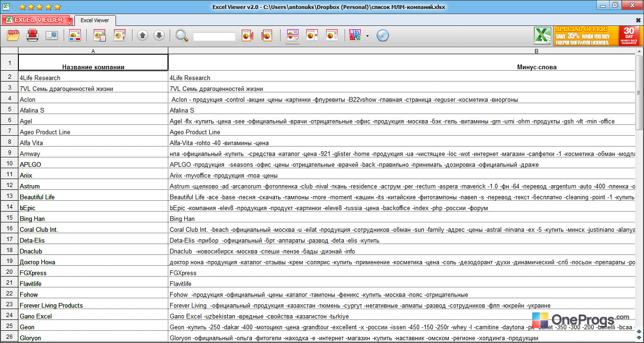Click the round down-arrow button
Image resolution: width=644 pixels, height=343 pixels.
tap(159, 35)
